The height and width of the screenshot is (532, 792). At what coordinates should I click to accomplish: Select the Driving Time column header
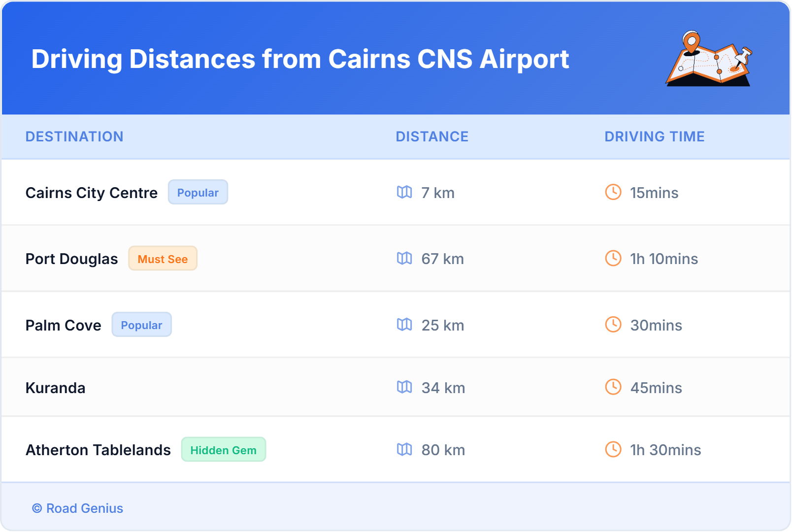(654, 136)
